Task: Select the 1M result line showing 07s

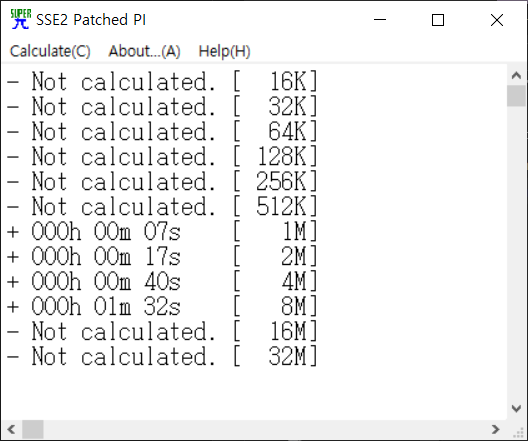Action: 162,232
